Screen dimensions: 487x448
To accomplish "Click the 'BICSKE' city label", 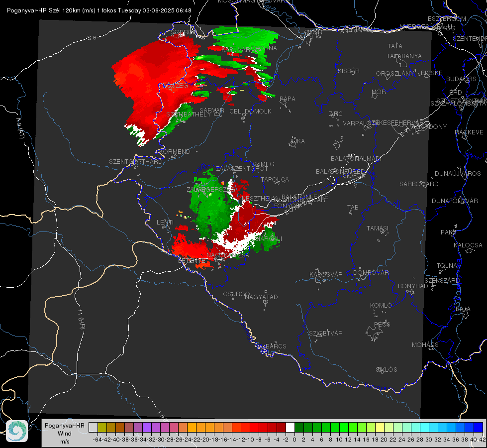I will 431,73.
